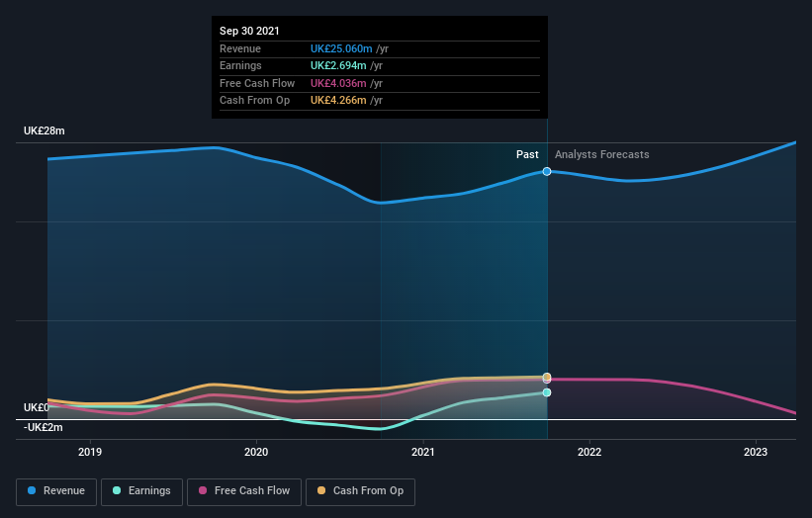Image resolution: width=812 pixels, height=518 pixels.
Task: Click the Analysts Forecasts label
Action: click(601, 154)
